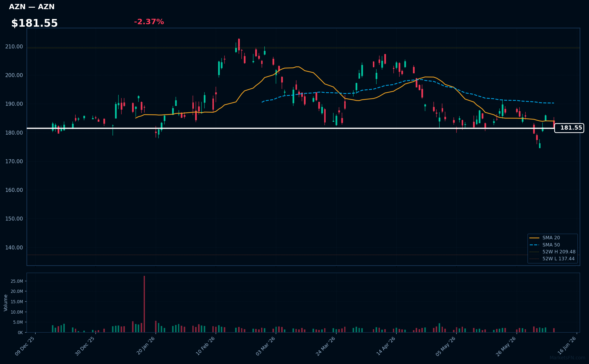Click the "20 Jan '26" date label
Image resolution: width=589 pixels, height=364 pixels.
[x=146, y=346]
